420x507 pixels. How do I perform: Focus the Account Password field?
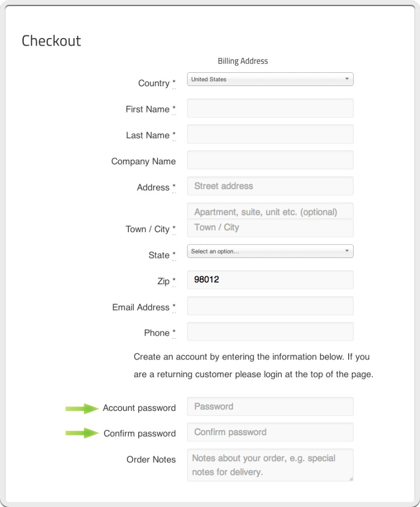270,406
